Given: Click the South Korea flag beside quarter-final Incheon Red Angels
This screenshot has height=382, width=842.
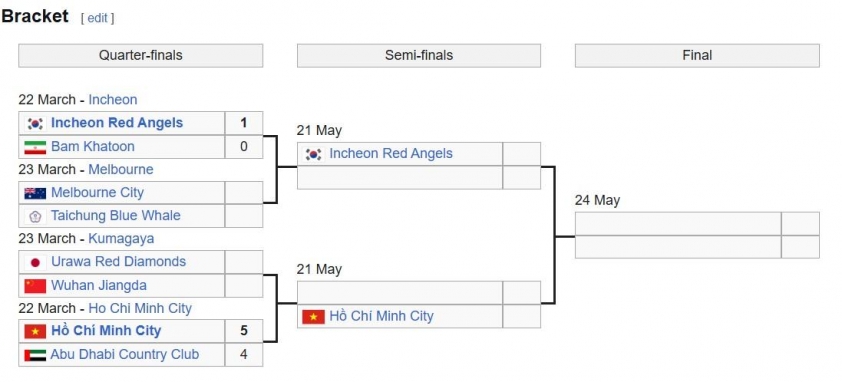Looking at the screenshot, I should 35,124.
